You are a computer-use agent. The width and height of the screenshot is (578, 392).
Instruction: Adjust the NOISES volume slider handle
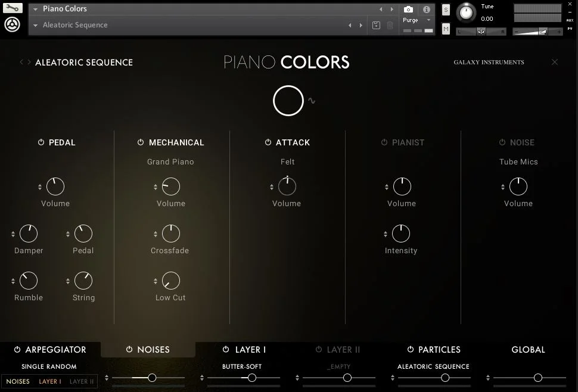[x=152, y=378]
